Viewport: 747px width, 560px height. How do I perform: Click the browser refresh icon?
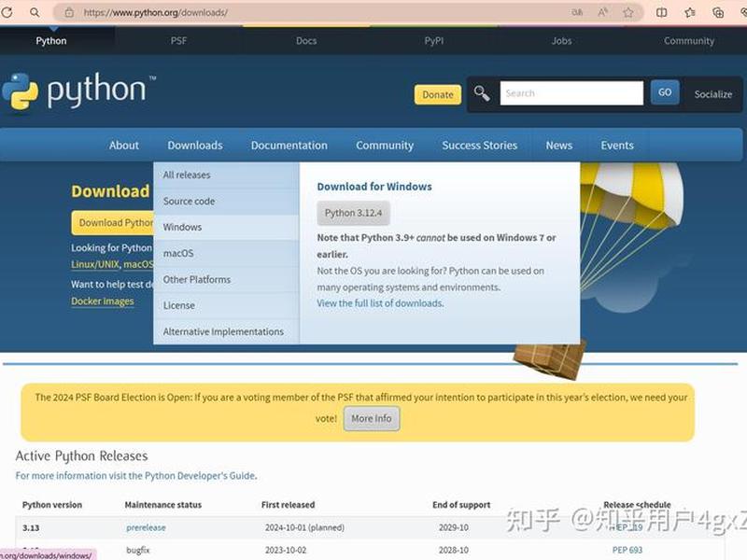pyautogui.click(x=7, y=12)
